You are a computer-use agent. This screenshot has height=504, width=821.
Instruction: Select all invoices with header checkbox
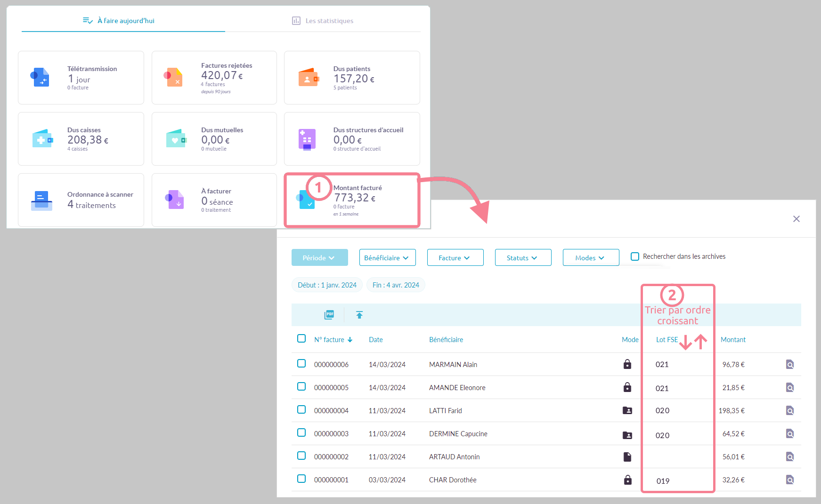point(301,339)
